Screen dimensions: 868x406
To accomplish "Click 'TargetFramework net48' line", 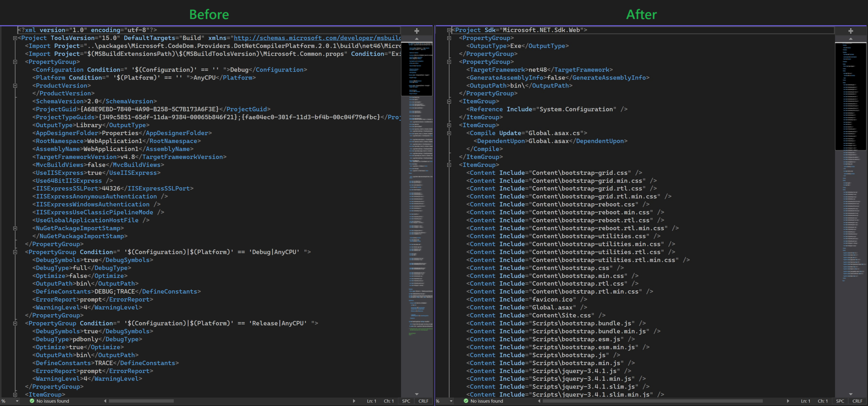I will 540,70.
